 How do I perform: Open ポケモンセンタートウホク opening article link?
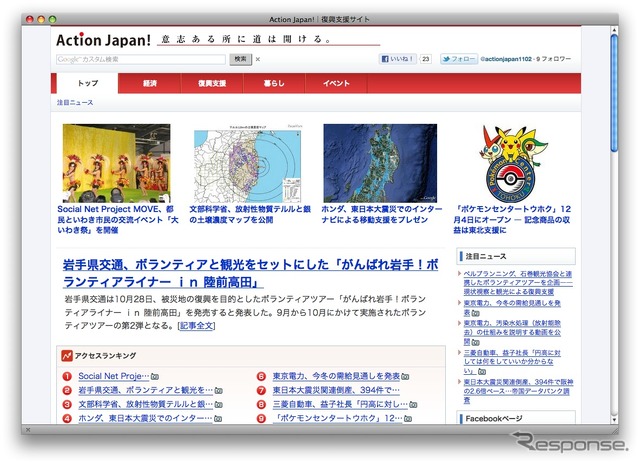coord(512,220)
